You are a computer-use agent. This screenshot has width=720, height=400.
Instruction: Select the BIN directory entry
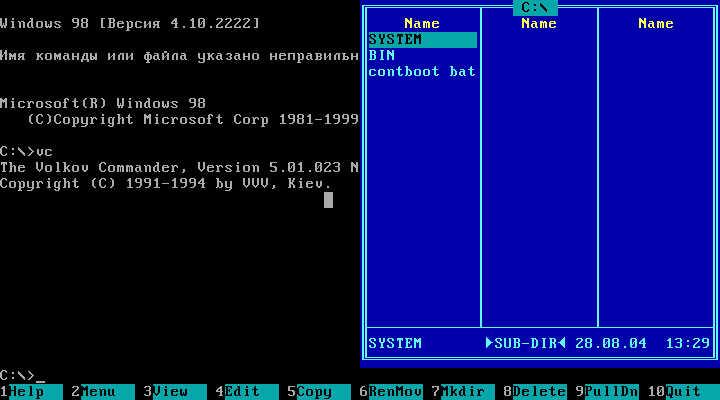tap(382, 56)
